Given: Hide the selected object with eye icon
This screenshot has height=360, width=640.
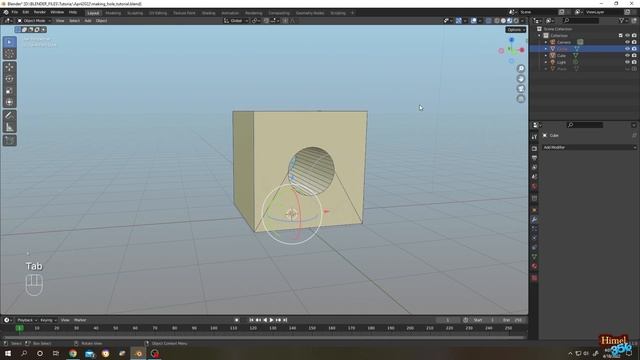Looking at the screenshot, I should pyautogui.click(x=627, y=49).
